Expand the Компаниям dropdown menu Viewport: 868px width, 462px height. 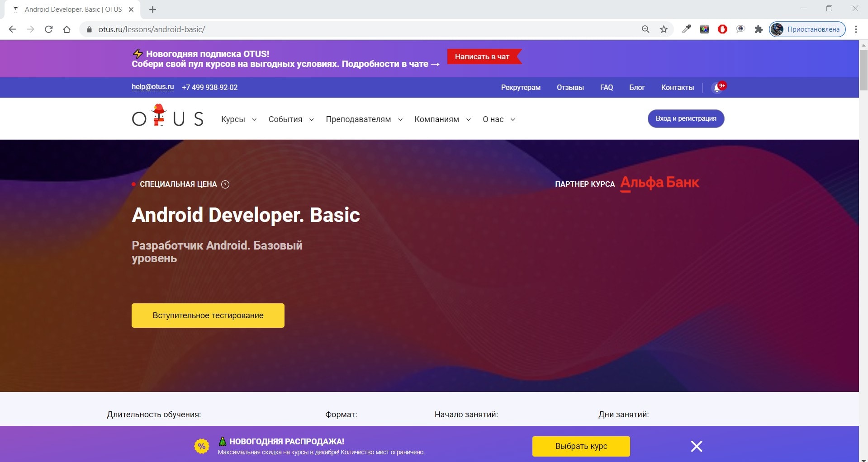pos(442,119)
